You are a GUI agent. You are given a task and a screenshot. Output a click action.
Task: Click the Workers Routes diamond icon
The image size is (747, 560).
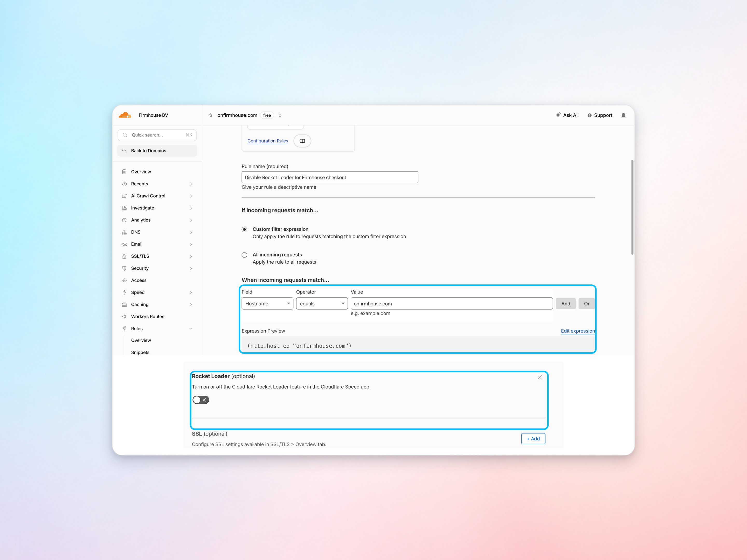(x=124, y=317)
